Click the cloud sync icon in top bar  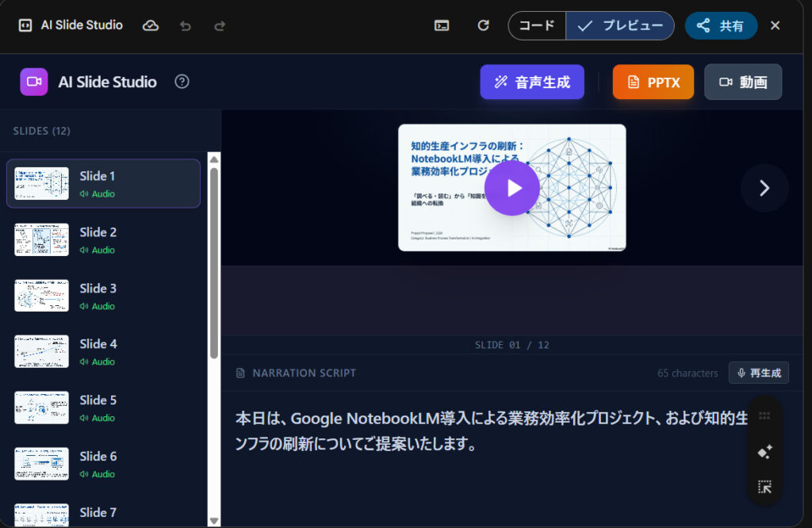coord(150,25)
